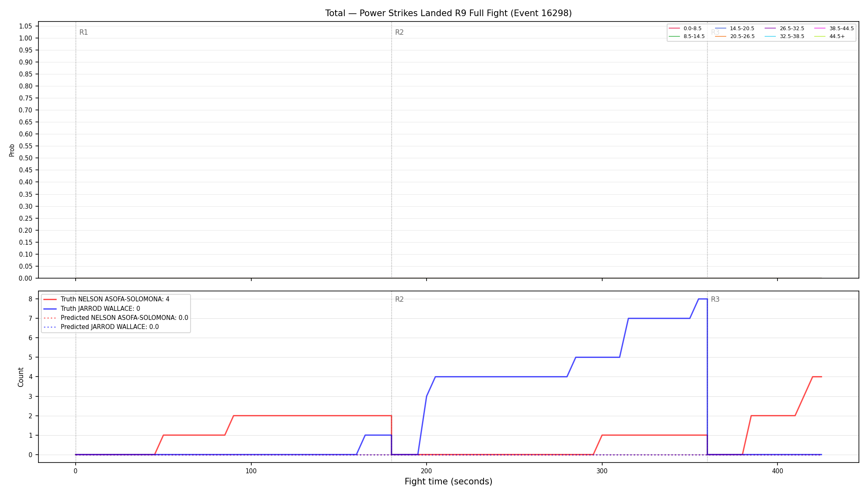Click the 0.25 tick on Prob axis
Image resolution: width=868 pixels, height=496 pixels.
pos(25,218)
